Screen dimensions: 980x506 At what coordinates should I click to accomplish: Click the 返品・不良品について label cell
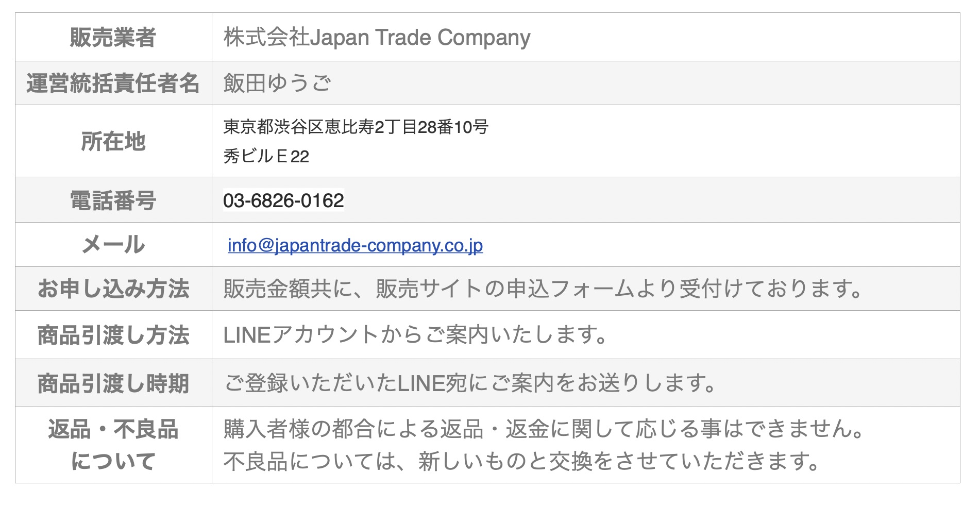[x=113, y=445]
